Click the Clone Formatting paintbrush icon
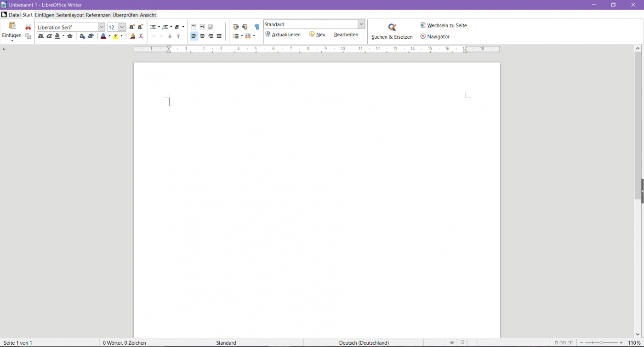This screenshot has height=347, width=644. click(x=132, y=36)
